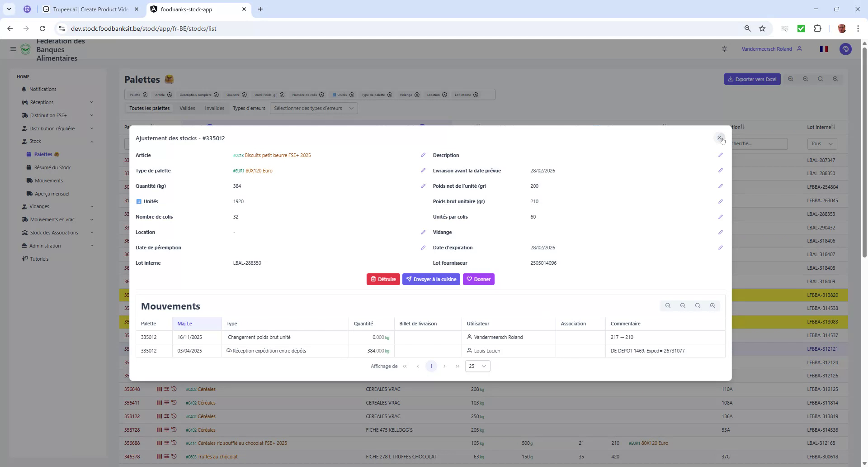Click the download icon in Exporter vers Excel
The image size is (868, 467).
coord(731,79)
